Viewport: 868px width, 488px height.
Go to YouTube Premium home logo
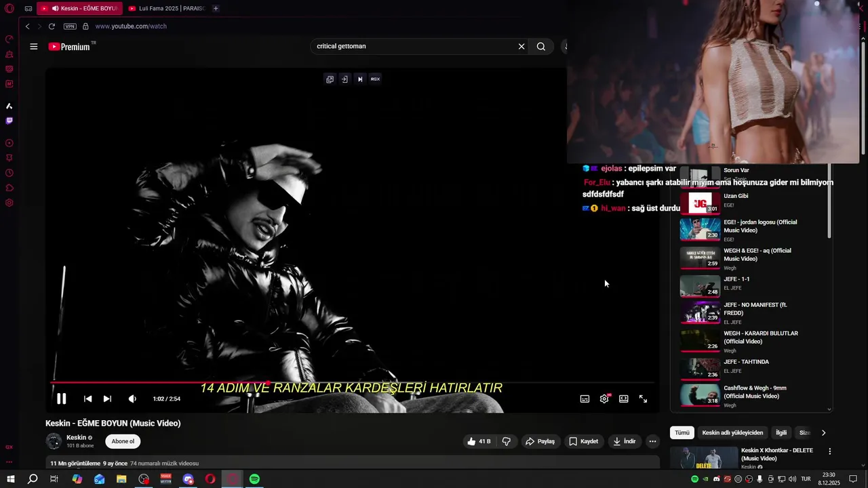pyautogui.click(x=72, y=47)
